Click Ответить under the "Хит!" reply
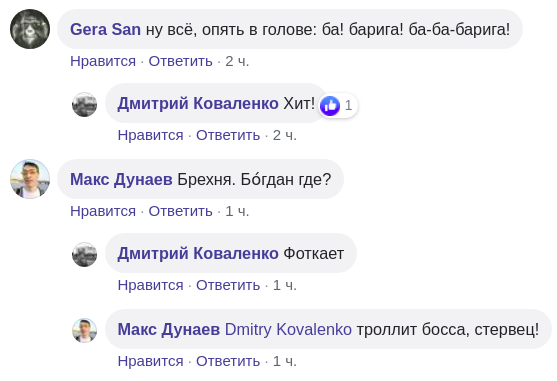This screenshot has width=557, height=381. tap(228, 135)
